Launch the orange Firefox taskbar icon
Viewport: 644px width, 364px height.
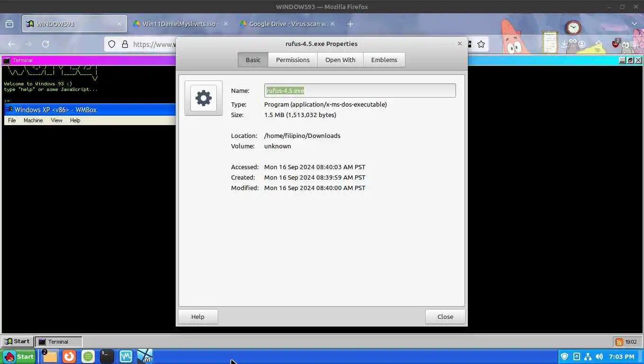[69, 356]
